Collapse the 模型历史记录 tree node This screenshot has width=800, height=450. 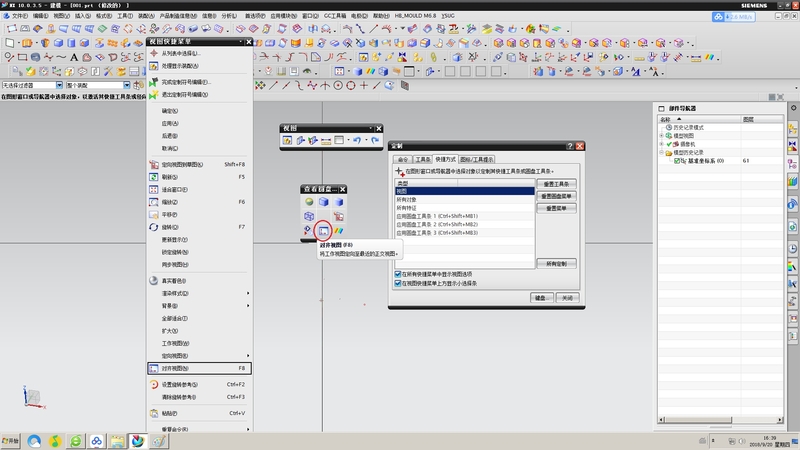click(662, 152)
